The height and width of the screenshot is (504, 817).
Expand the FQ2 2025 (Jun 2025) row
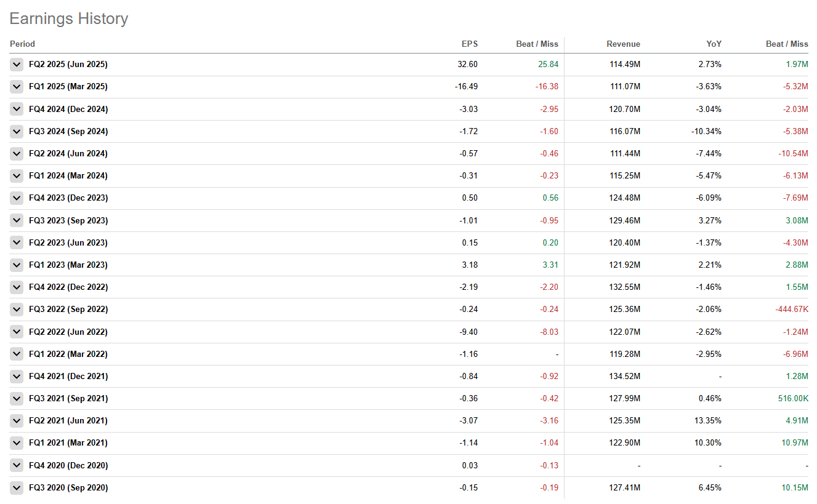pos(17,65)
